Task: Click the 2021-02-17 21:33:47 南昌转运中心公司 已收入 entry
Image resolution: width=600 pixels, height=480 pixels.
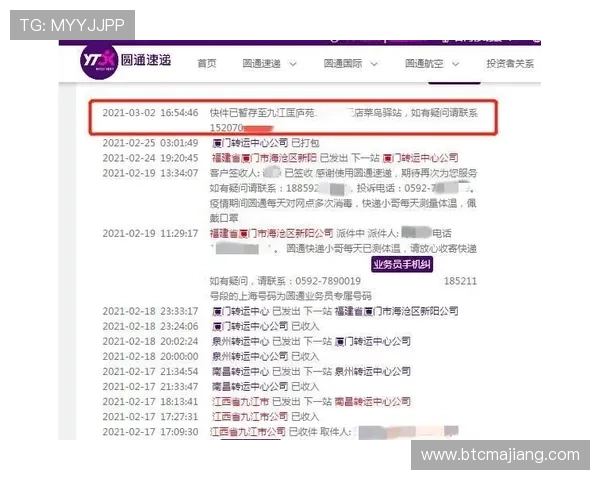Action: point(211,387)
